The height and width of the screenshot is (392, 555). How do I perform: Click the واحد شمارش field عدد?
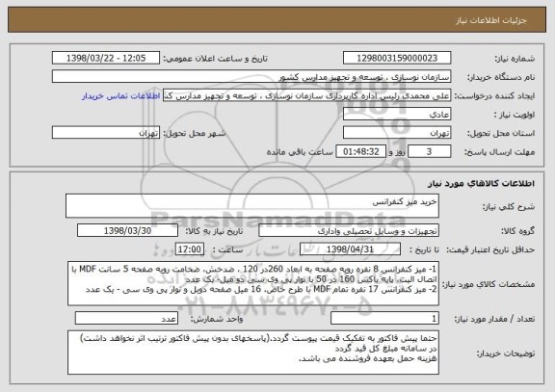(126, 318)
